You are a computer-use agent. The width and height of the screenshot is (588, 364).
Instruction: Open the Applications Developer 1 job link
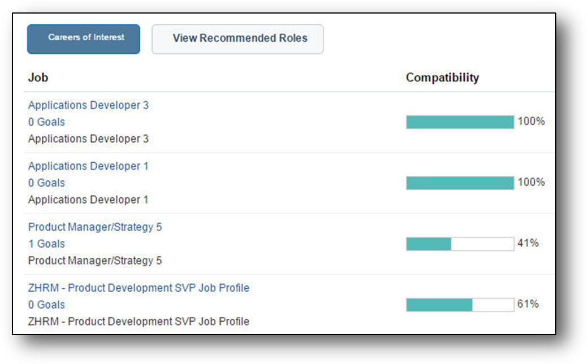pos(88,166)
